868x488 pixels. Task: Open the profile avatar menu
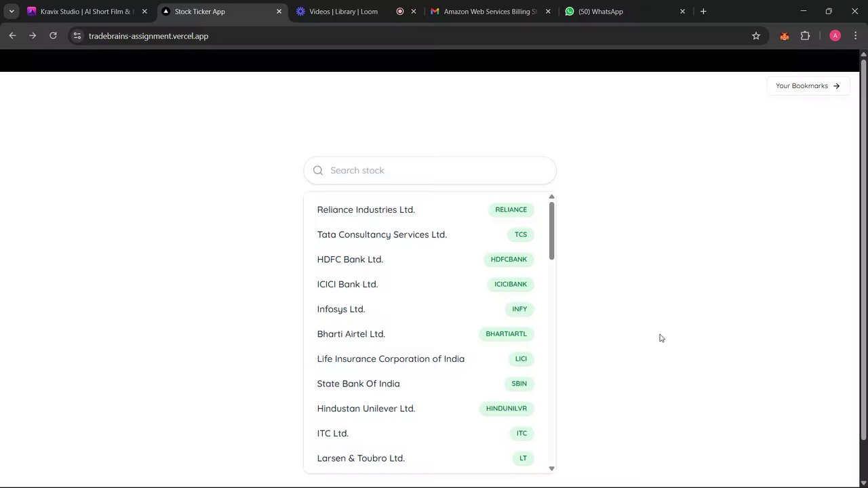pos(835,36)
